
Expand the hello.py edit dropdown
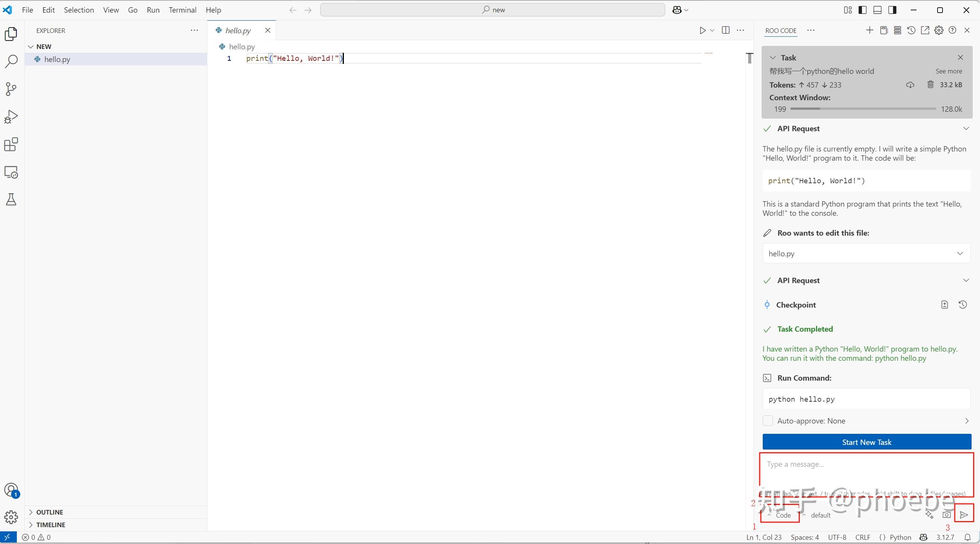click(960, 253)
